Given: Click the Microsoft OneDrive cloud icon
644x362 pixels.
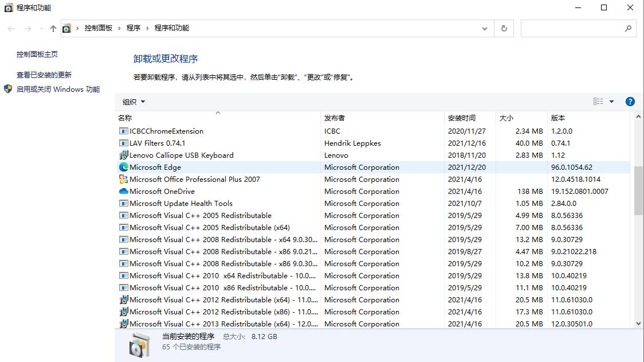Looking at the screenshot, I should [x=123, y=191].
